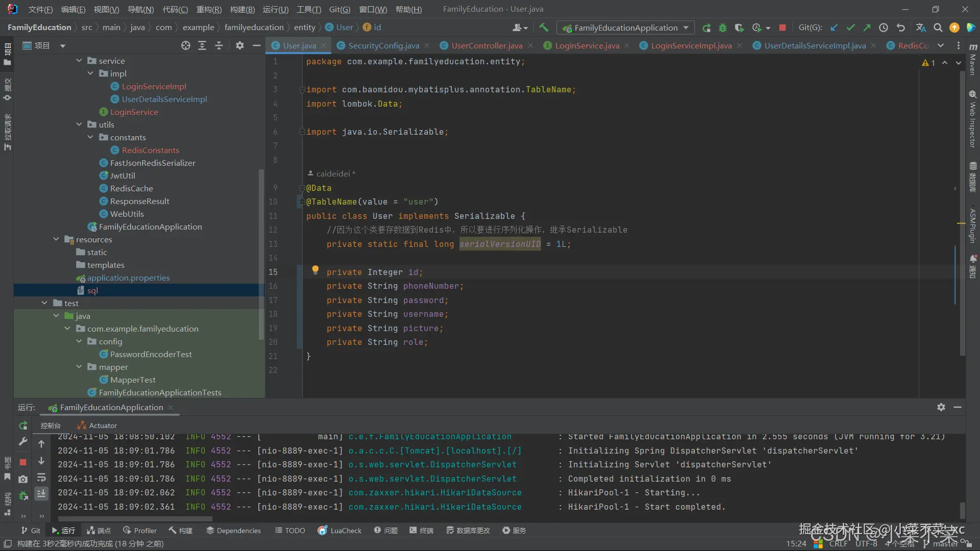
Task: Click the lightbulb intention icon on line 15
Action: pos(315,270)
